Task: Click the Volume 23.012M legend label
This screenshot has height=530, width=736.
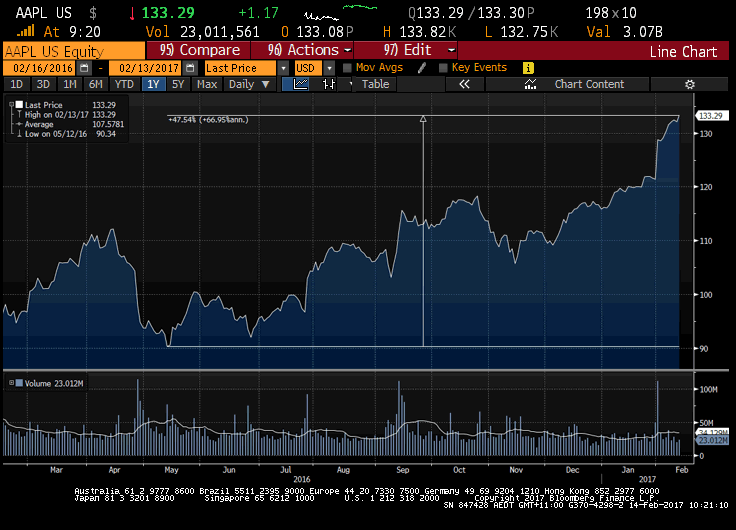Action: (x=54, y=384)
